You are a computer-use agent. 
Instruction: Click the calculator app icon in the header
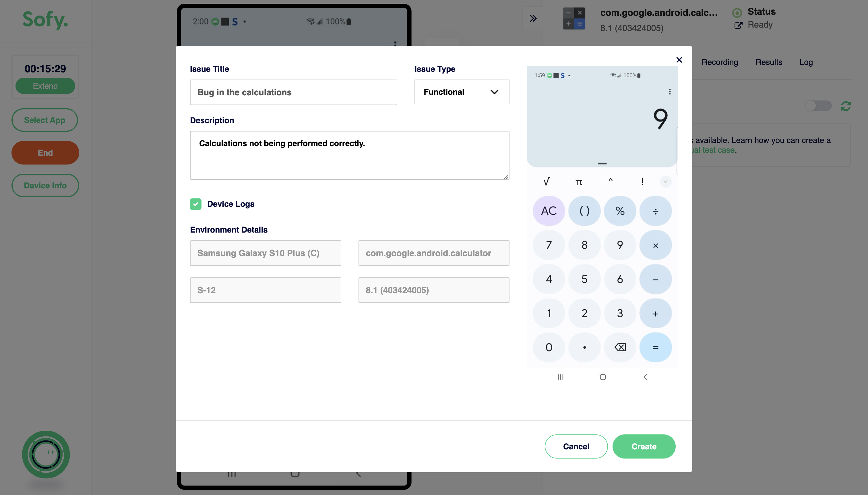[574, 18]
